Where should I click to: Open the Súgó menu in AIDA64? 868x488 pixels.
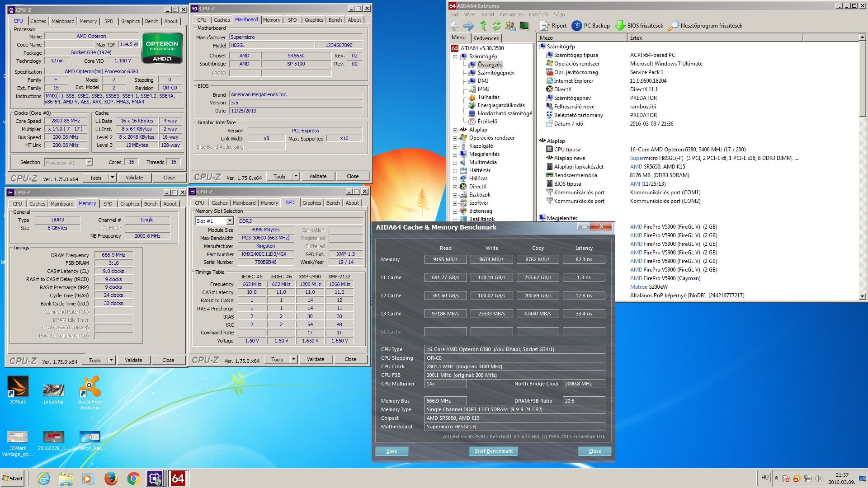pyautogui.click(x=559, y=14)
